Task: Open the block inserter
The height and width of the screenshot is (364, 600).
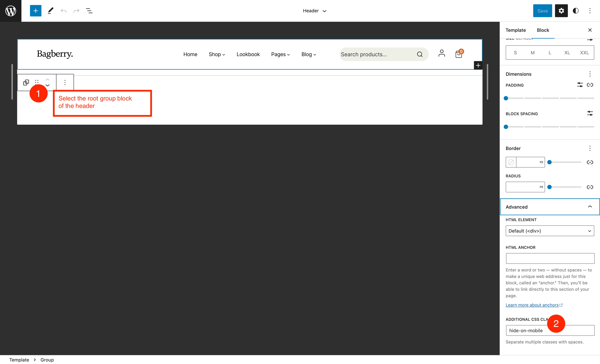Action: [x=36, y=11]
